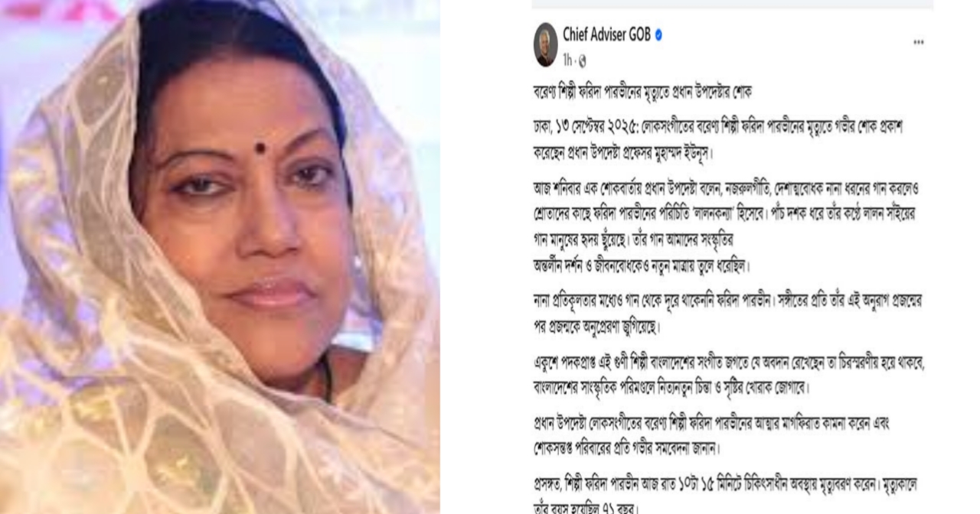This screenshot has width=980, height=514.
Task: Click the post headline ending প্রধান উপদেষ্টার শোক
Action: pos(643,93)
